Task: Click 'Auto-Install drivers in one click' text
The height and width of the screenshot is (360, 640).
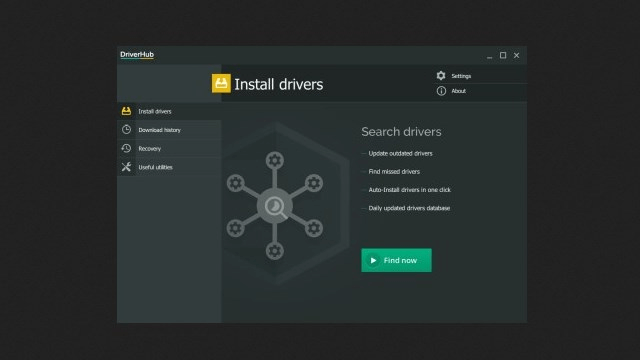Action: pyautogui.click(x=409, y=190)
